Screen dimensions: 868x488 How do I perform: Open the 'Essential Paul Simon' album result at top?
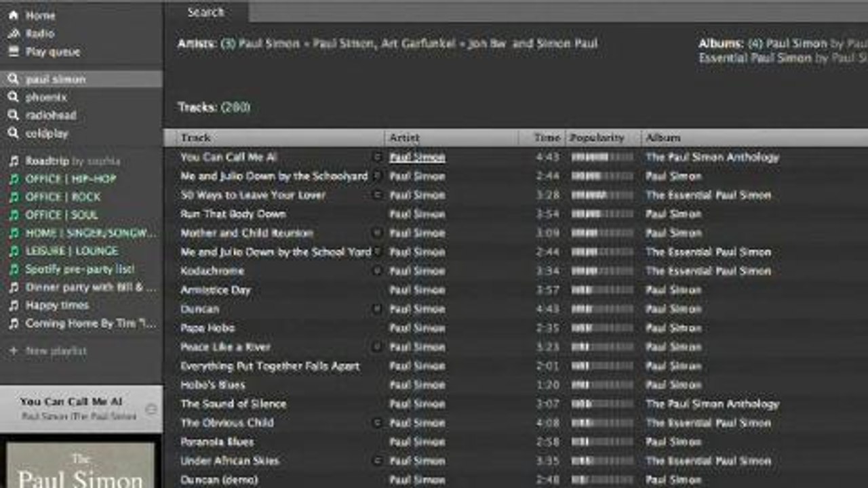755,58
